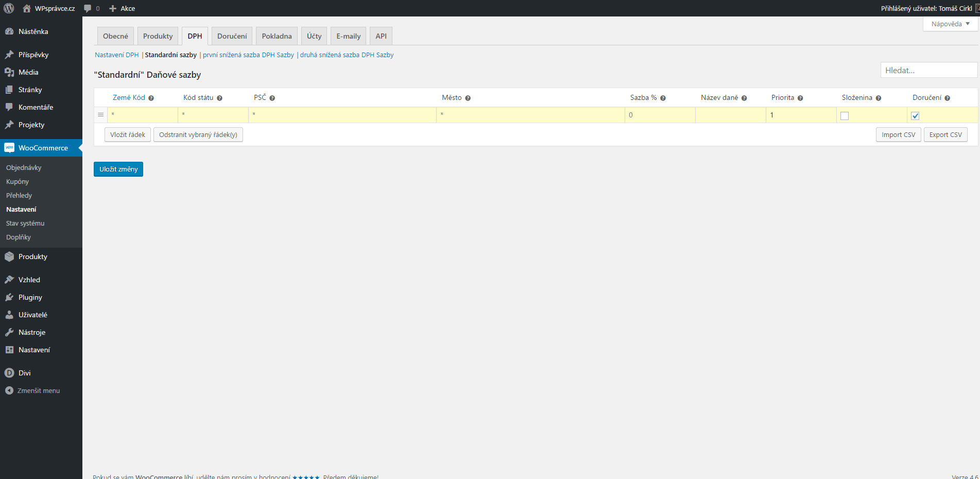980x479 pixels.
Task: Click the sidebar Nastavení sliders icon
Action: [x=9, y=350]
